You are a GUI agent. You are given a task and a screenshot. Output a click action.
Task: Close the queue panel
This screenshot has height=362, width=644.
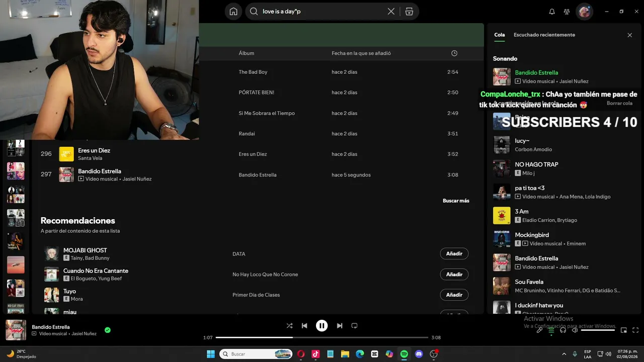tap(629, 35)
